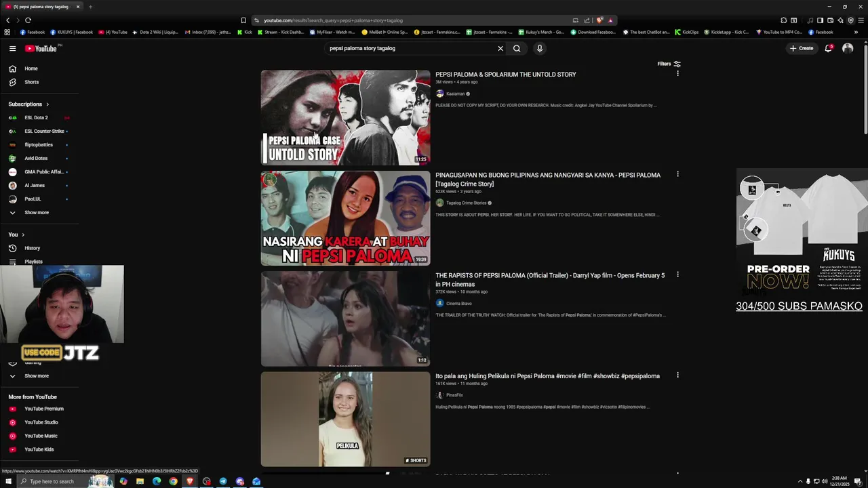Screen dimensions: 868x488
Task: Start voice search with the microphone icon
Action: tap(540, 48)
